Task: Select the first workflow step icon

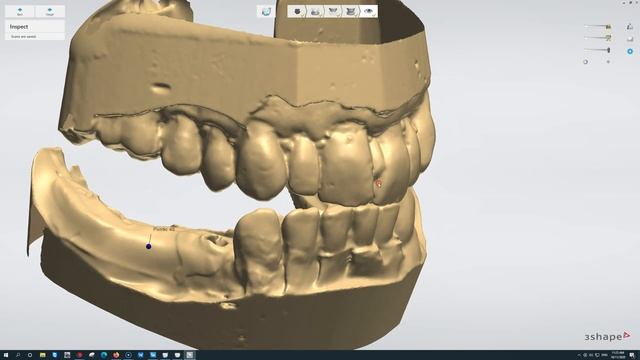Action: pos(297,11)
